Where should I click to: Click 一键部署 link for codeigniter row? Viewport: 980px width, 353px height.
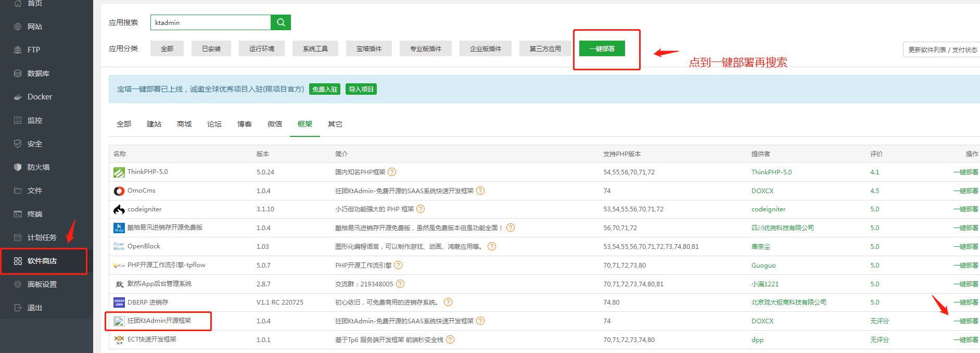click(966, 209)
